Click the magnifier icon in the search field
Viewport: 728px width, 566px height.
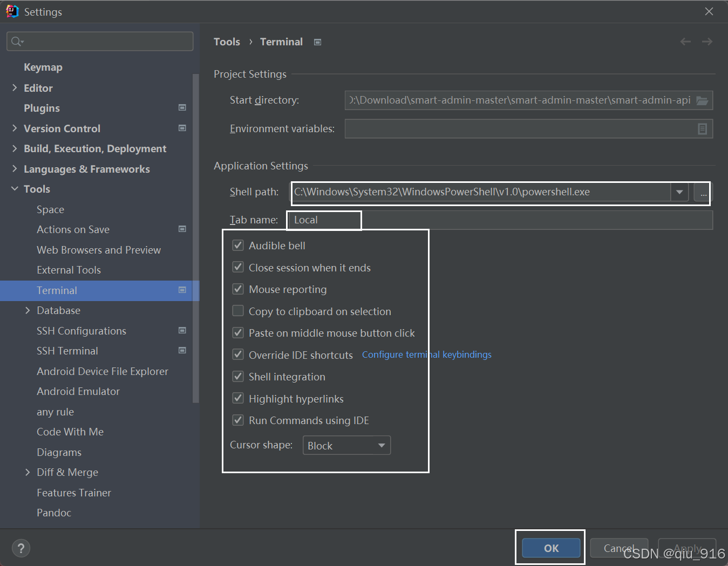click(16, 41)
